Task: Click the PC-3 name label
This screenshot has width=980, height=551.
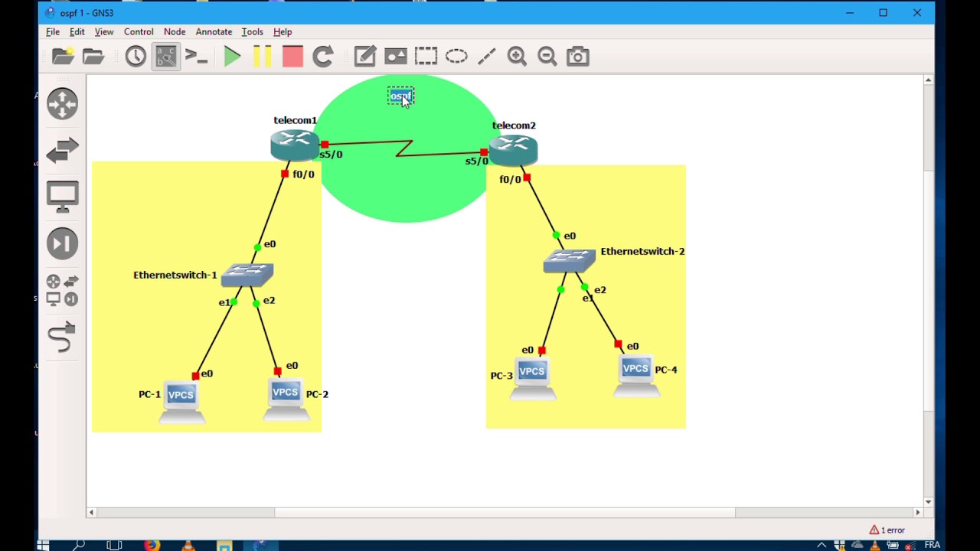Action: [x=501, y=376]
